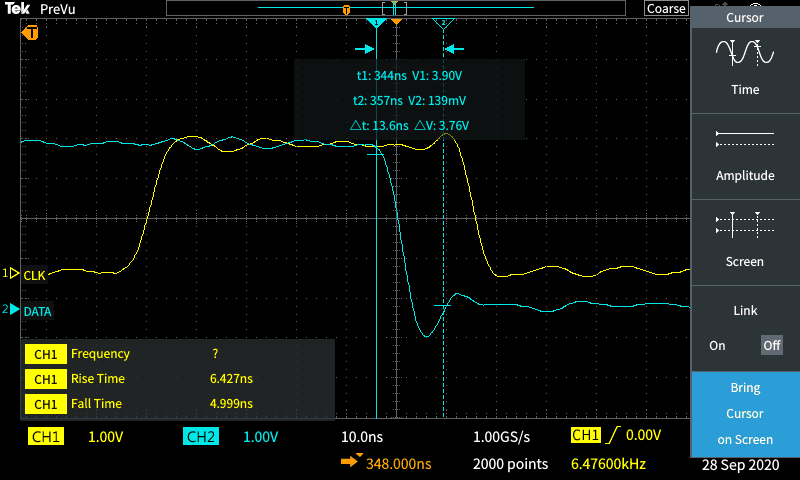Click the CH1 CLK ground marker

[x=12, y=273]
